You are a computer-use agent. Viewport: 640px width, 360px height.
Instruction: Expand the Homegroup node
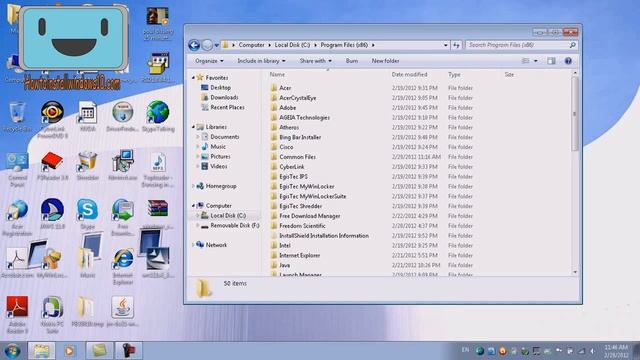click(193, 186)
